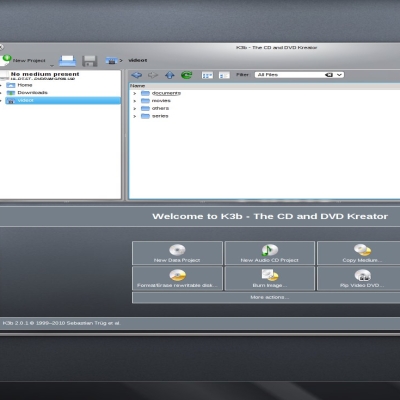Open the Rip Video DVD action

(x=359, y=278)
